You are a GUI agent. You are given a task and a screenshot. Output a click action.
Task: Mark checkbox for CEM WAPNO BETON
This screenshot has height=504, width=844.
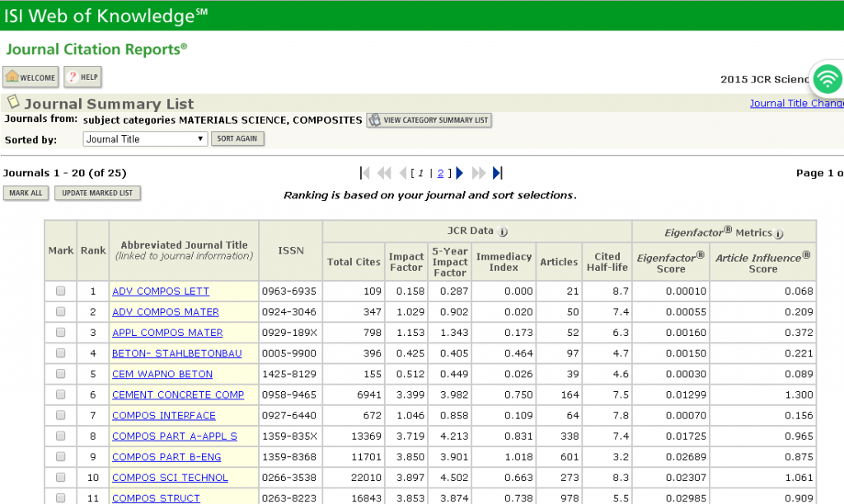[x=60, y=374]
